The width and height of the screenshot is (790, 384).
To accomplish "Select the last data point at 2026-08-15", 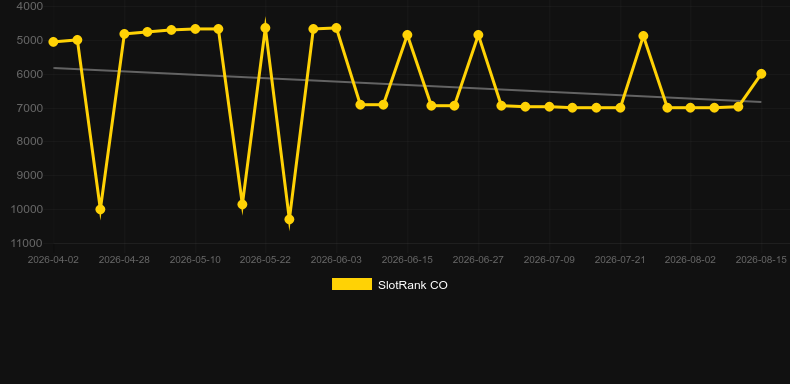I will 761,74.
